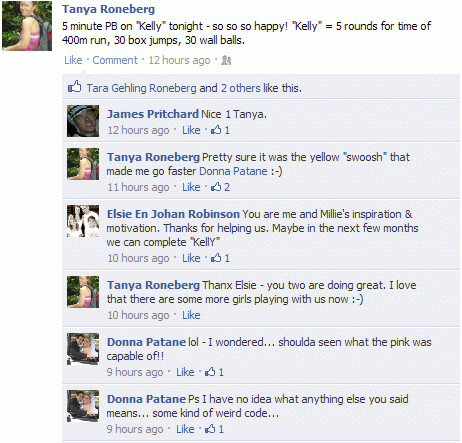Open like count on Elsie's comment

(220, 258)
